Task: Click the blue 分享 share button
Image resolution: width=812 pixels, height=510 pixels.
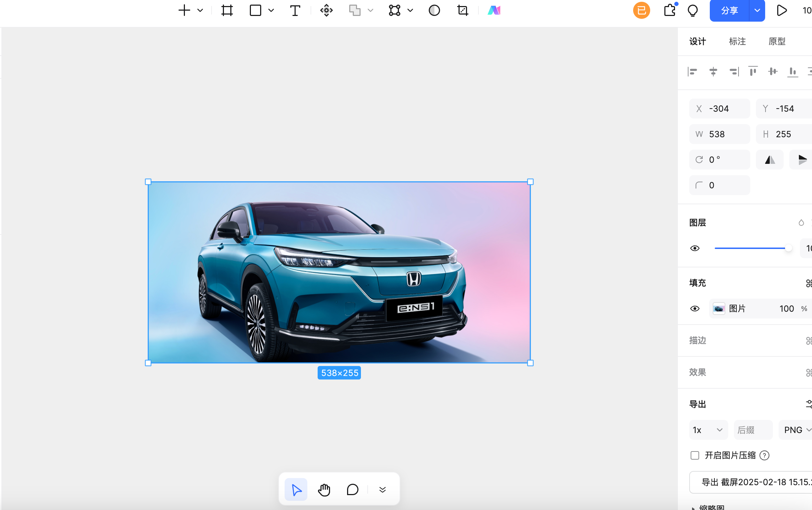Action: [x=729, y=11]
